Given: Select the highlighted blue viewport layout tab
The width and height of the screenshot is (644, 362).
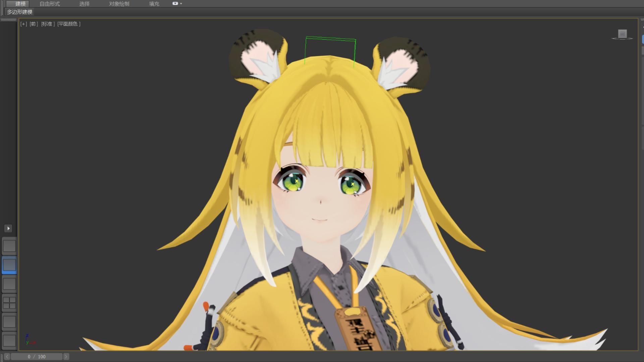Looking at the screenshot, I should (x=9, y=265).
